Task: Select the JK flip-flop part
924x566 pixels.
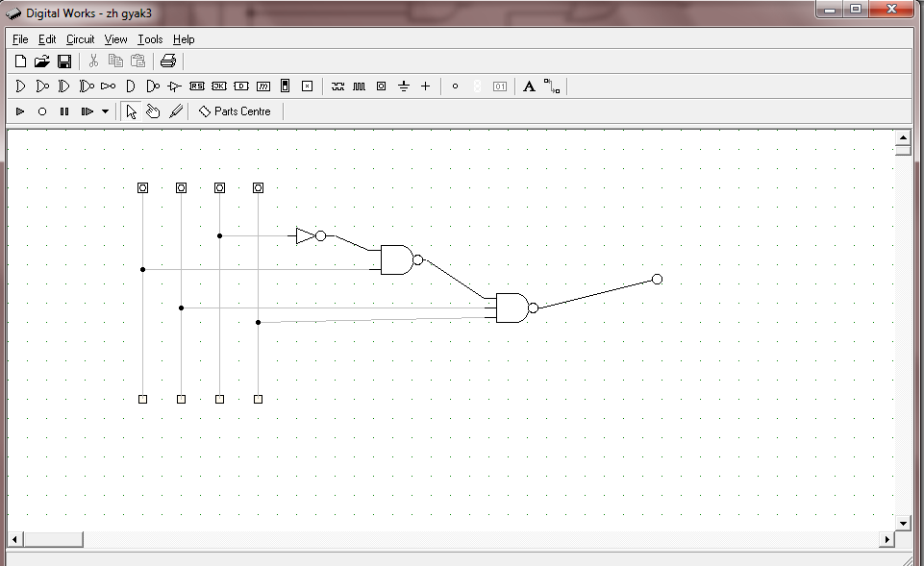Action: pos(218,86)
